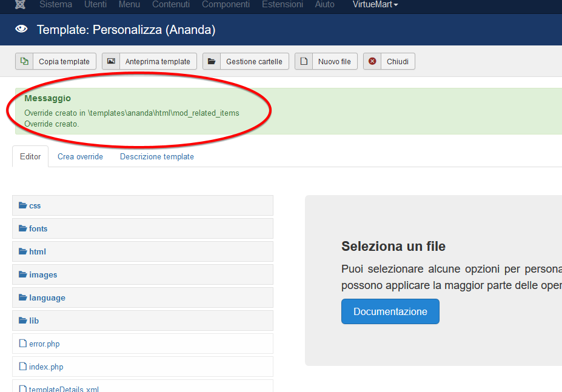Click the Documentazione button
Viewport: 562px width, 392px height.
click(x=390, y=311)
